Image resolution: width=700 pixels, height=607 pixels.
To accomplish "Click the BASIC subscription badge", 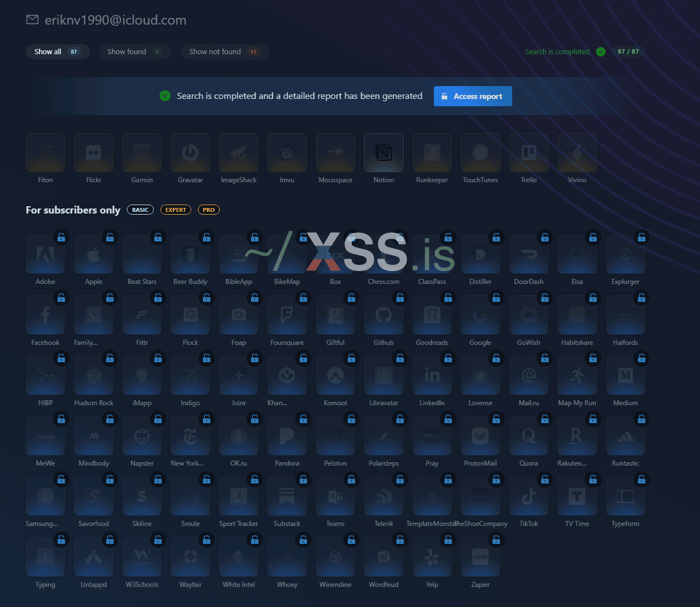I will tap(140, 210).
